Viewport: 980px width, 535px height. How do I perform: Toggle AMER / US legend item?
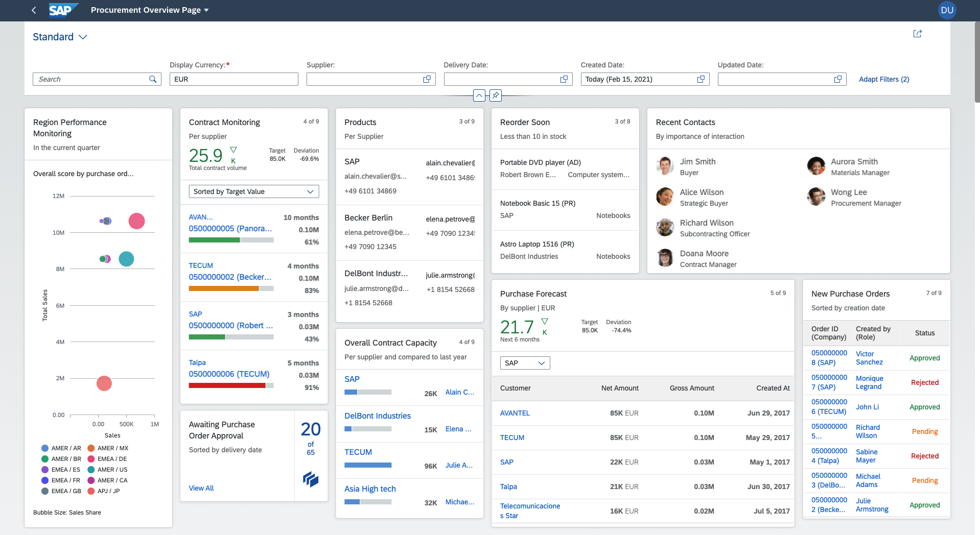coord(107,470)
